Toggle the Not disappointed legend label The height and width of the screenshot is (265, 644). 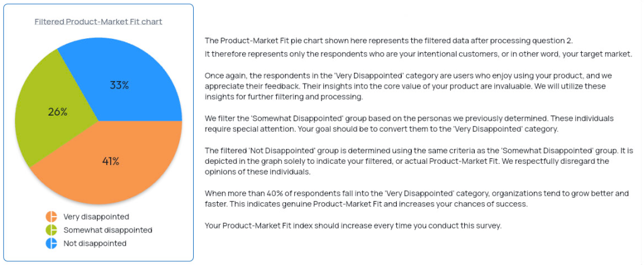pos(95,243)
